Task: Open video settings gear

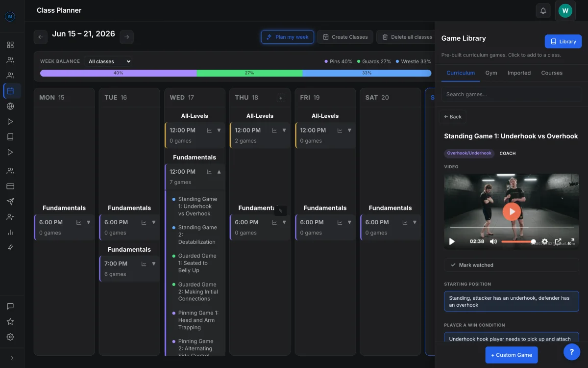Action: 545,241
